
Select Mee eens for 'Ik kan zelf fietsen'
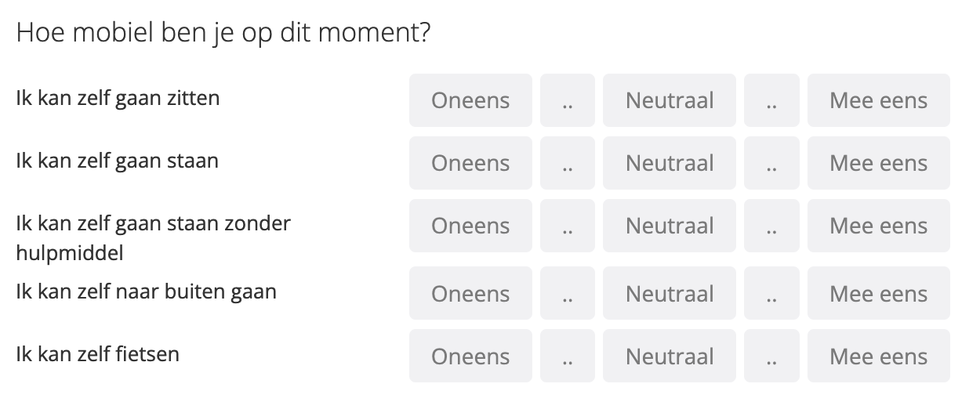[x=878, y=357]
